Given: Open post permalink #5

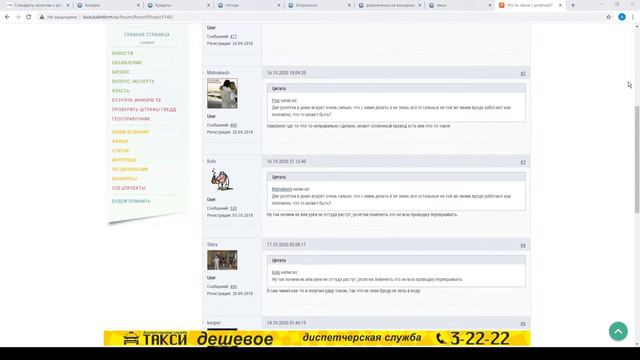Looking at the screenshot, I should [523, 324].
